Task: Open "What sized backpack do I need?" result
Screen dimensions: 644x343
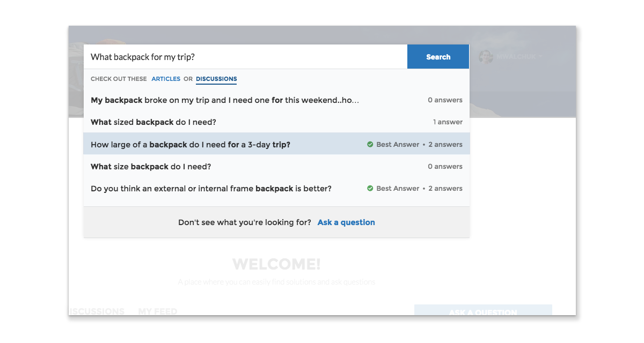Action: pos(153,122)
